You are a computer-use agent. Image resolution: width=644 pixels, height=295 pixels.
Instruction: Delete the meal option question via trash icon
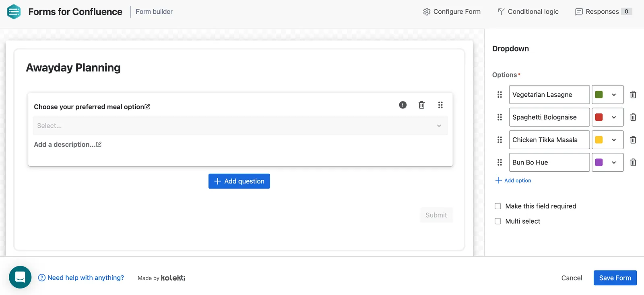point(421,105)
